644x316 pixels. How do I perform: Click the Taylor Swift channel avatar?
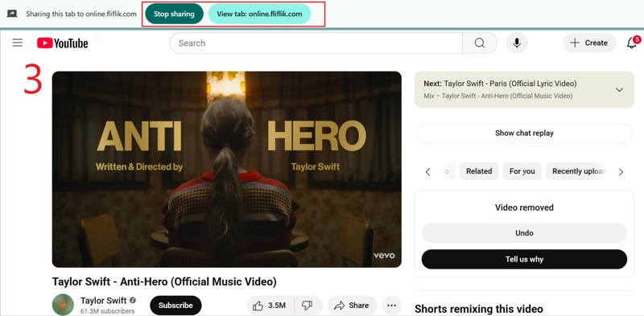[x=63, y=305]
